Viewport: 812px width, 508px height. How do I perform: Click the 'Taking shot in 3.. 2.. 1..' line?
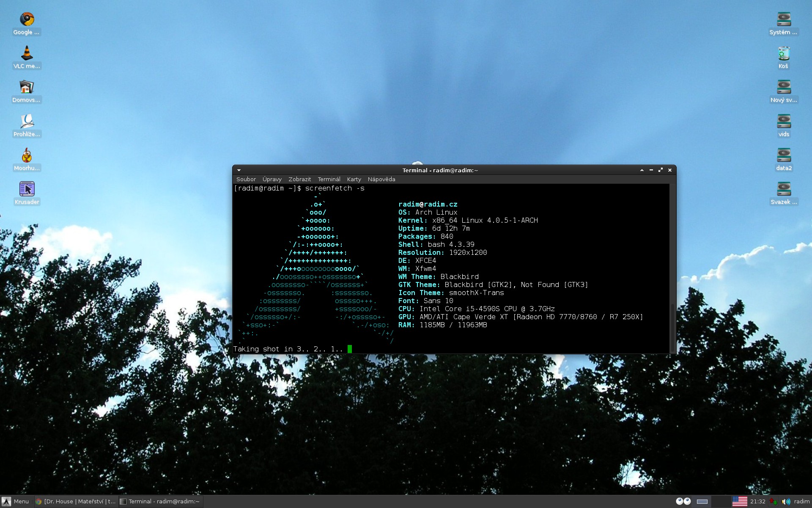pos(288,349)
